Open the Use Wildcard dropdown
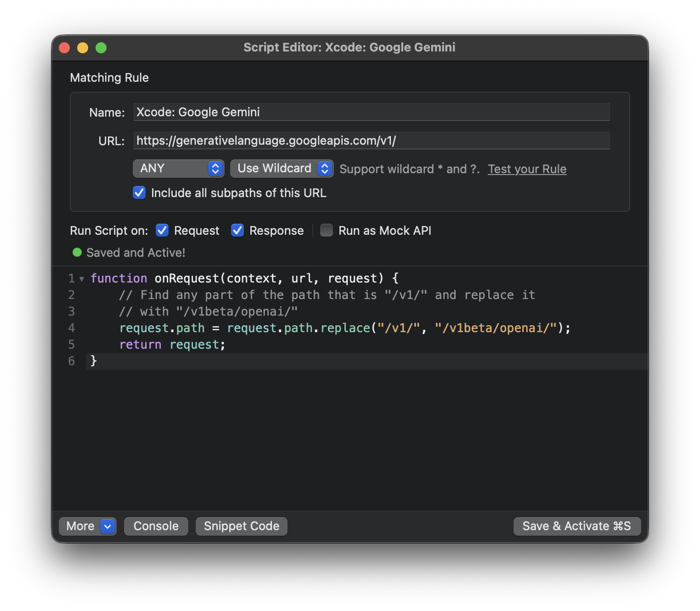Screen dimensions: 700x611 pyautogui.click(x=282, y=169)
